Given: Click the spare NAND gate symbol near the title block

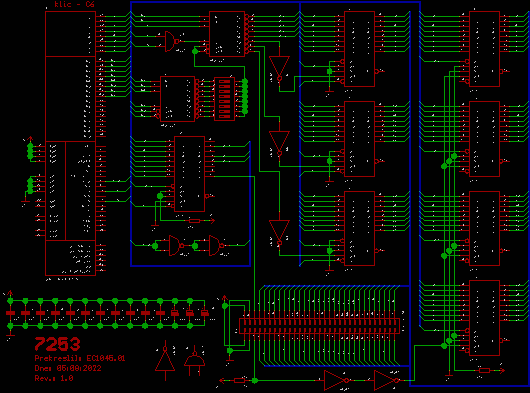Looking at the screenshot, I should point(194,361).
